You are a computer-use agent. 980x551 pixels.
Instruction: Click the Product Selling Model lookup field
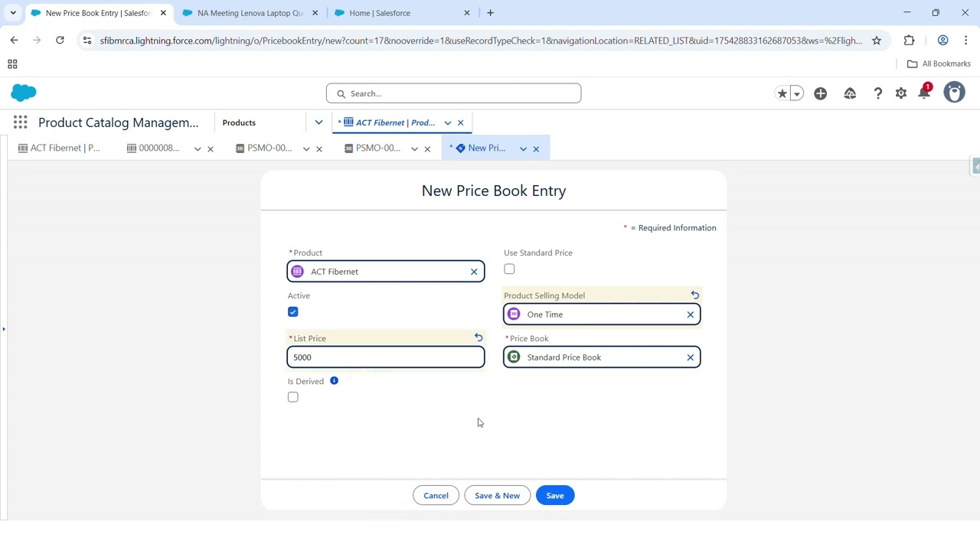[x=602, y=315]
